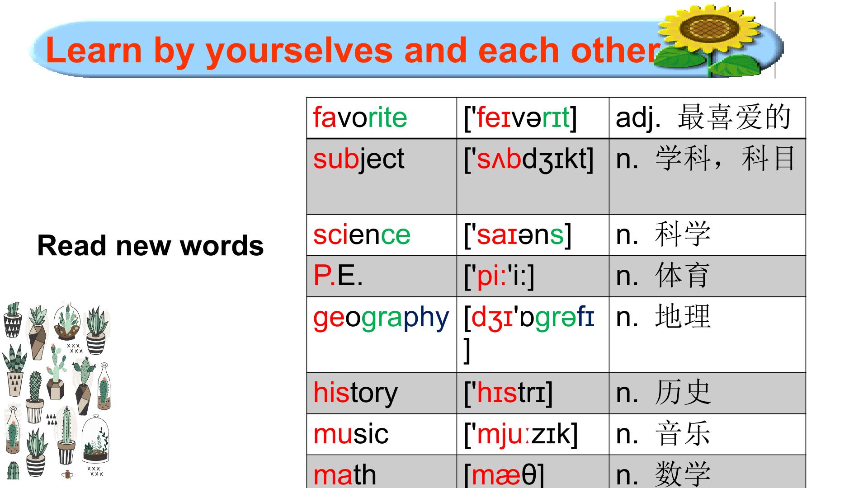Screen dimensions: 868x488
Task: Click the 'n. 学科，科目' meaning cell
Action: tap(708, 176)
